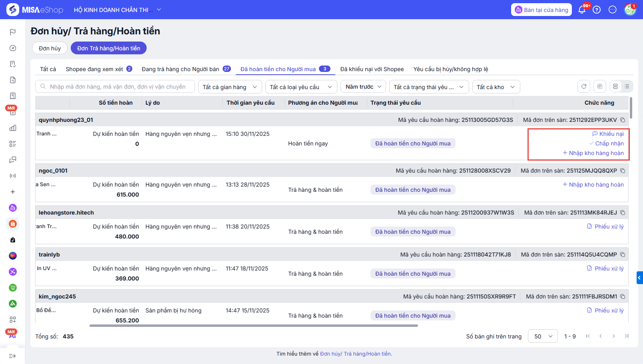Go to the previous page of results
The width and height of the screenshot is (643, 364).
pos(601,336)
